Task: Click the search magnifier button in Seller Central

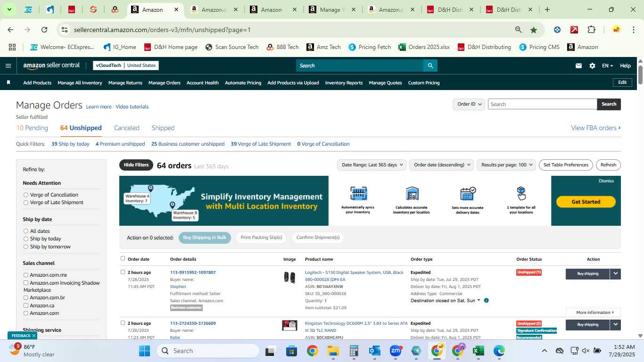Action: tap(430, 66)
